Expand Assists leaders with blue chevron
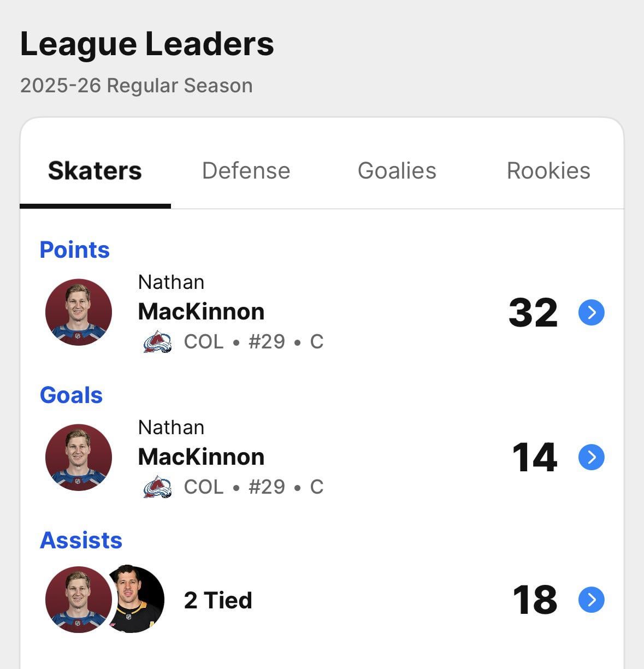The height and width of the screenshot is (669, 644). coord(591,600)
